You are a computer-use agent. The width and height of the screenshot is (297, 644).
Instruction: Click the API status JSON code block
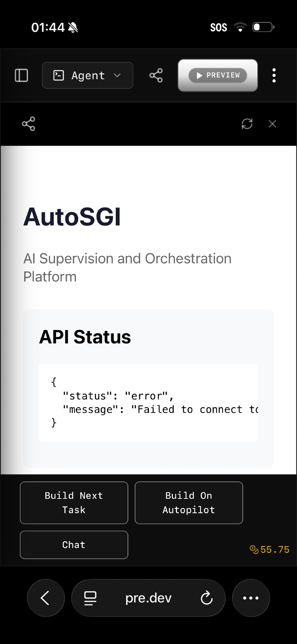[x=148, y=402]
